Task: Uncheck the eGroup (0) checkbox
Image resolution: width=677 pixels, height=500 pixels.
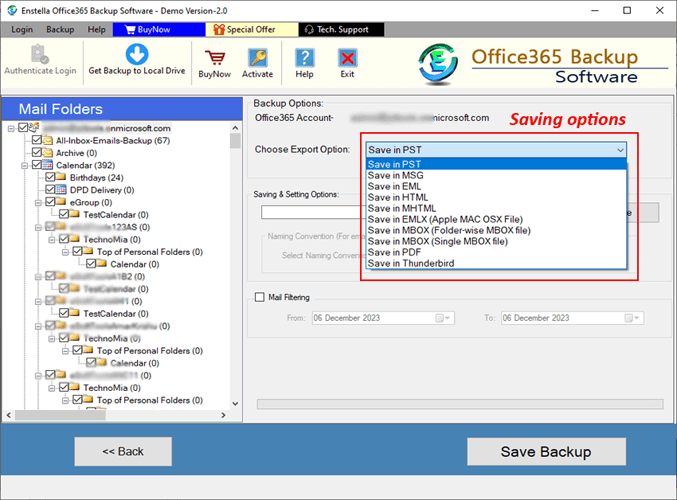Action: point(50,202)
